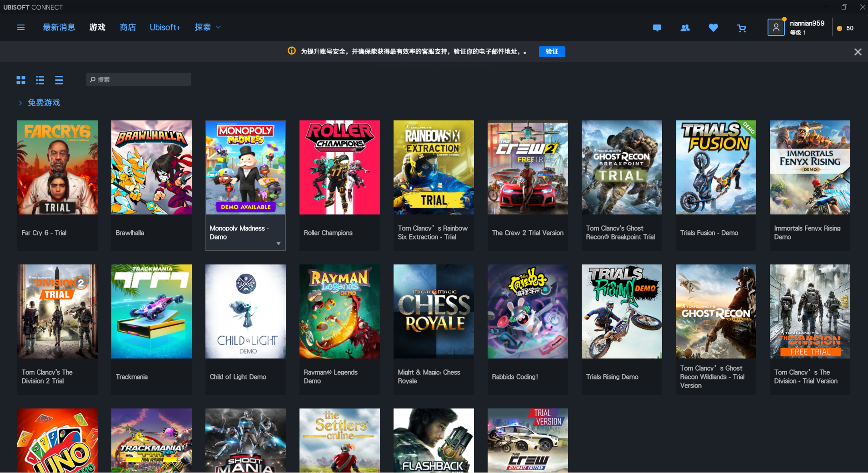Click 'The Crew 2 Trial Version' title
The width and height of the screenshot is (868, 473).
coord(528,233)
